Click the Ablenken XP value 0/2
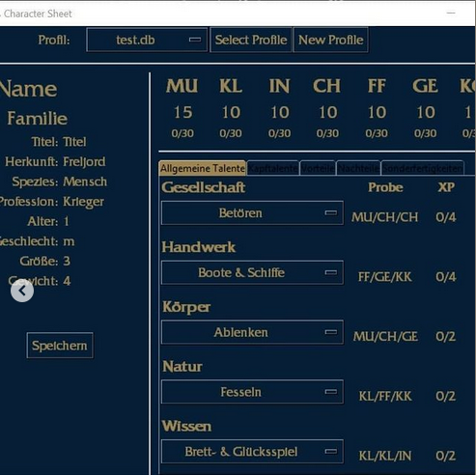The width and height of the screenshot is (476, 475). (446, 336)
